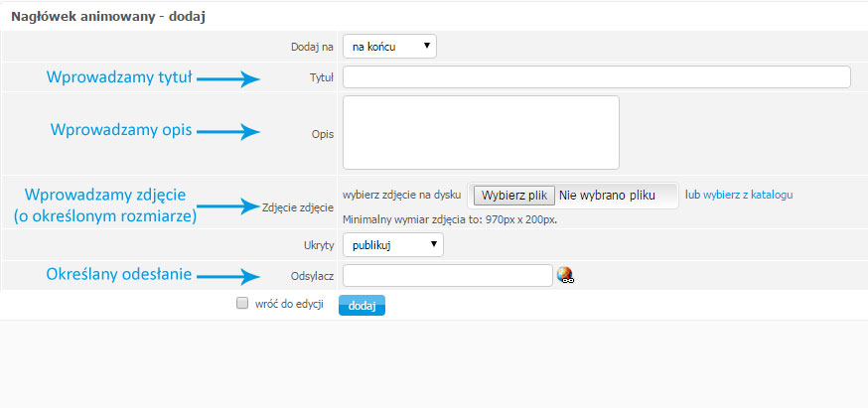Screen dimensions: 868x408
Task: Click the blue arrow pointing to Opis
Action: [x=228, y=132]
